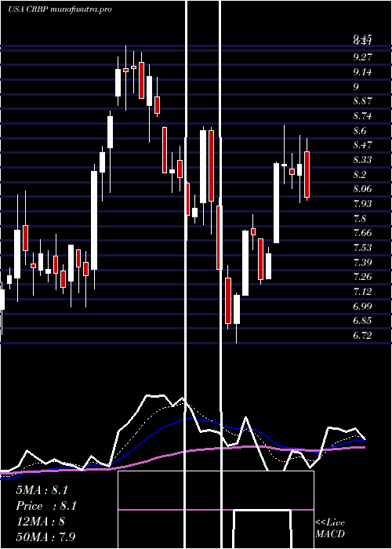Click the 6.72 price axis label
The image size is (392, 549).
point(362,336)
